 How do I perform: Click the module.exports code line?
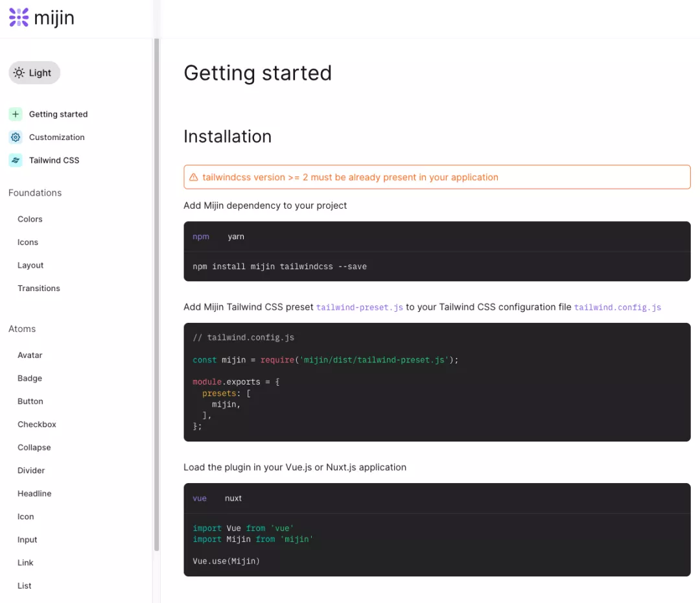tap(236, 382)
